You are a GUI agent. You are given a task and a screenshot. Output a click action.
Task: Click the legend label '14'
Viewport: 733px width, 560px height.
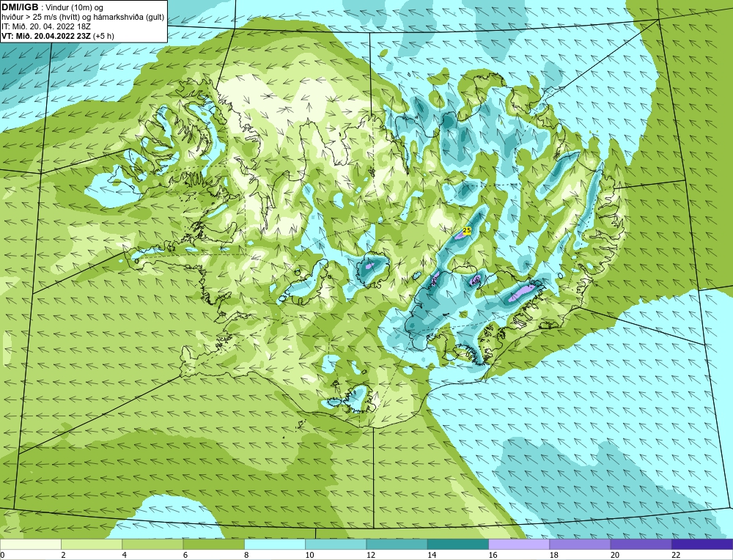[431, 555]
